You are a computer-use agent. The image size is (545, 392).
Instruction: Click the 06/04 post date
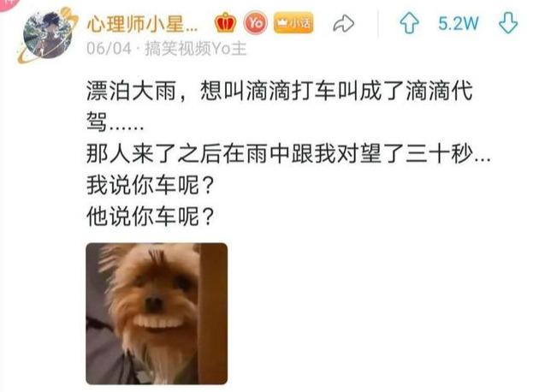pos(109,48)
